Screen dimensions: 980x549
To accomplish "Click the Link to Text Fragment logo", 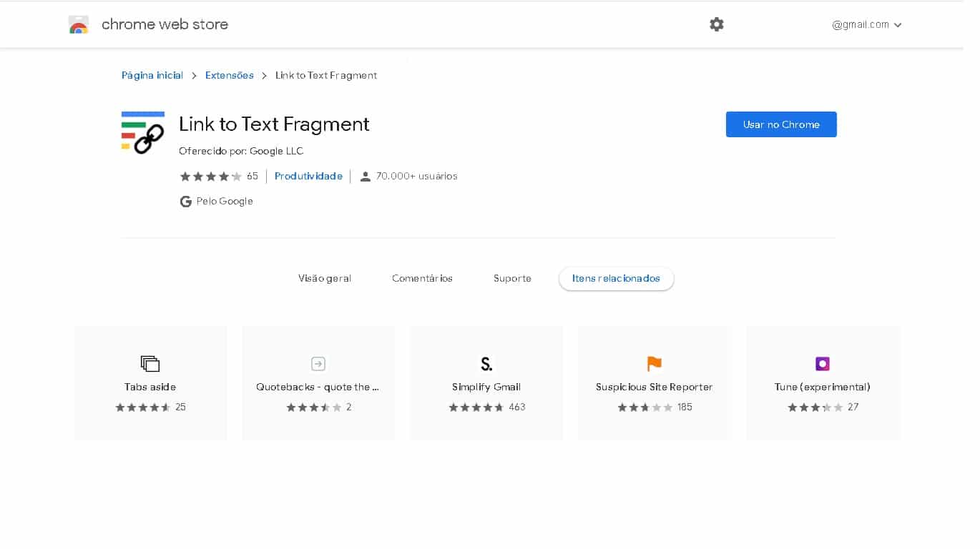I will click(143, 132).
